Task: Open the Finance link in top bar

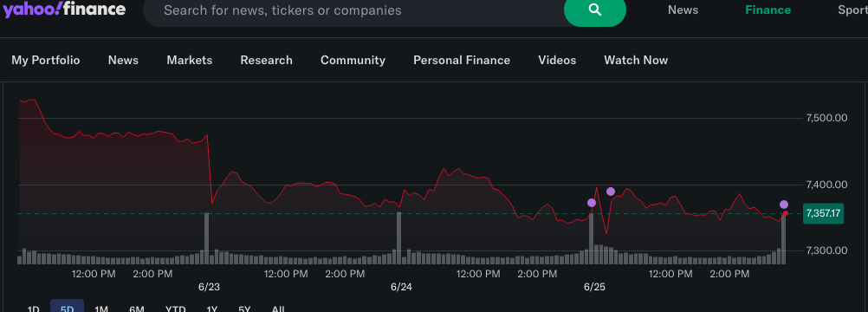Action: click(x=768, y=10)
